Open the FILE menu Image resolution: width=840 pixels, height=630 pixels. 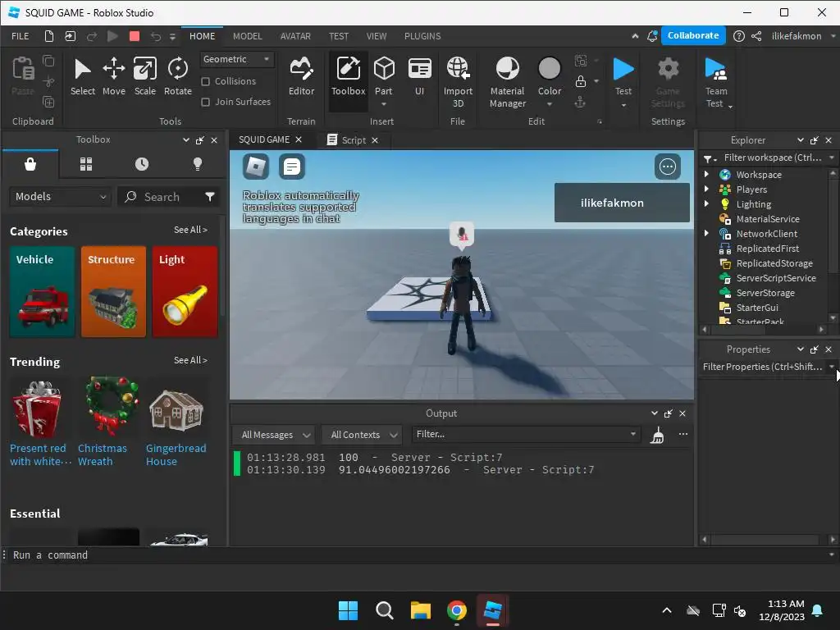[21, 36]
